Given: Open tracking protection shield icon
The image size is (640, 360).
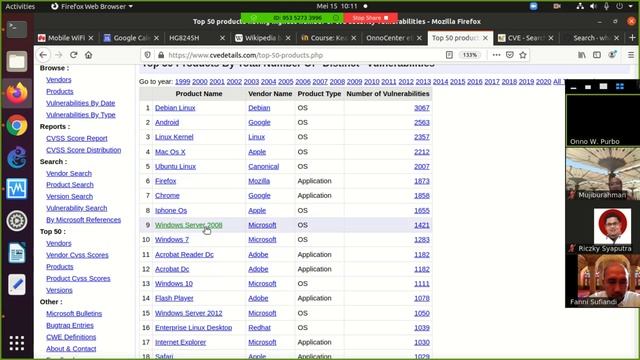Looking at the screenshot, I should [x=147, y=55].
